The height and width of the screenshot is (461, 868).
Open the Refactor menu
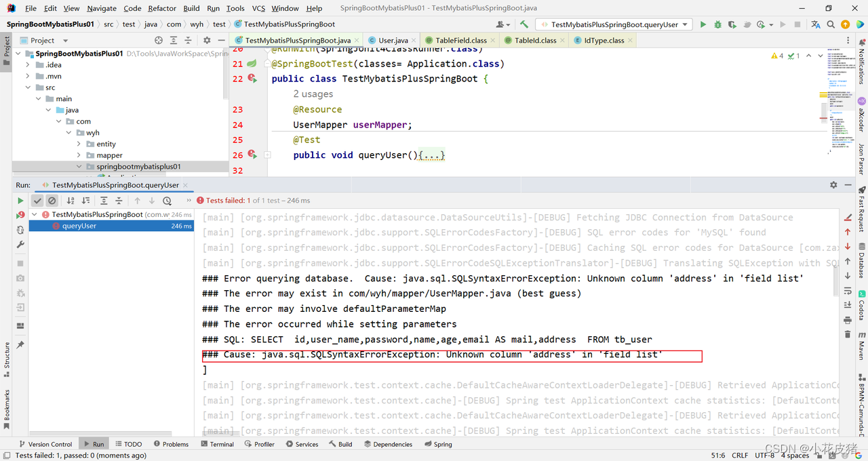point(162,8)
